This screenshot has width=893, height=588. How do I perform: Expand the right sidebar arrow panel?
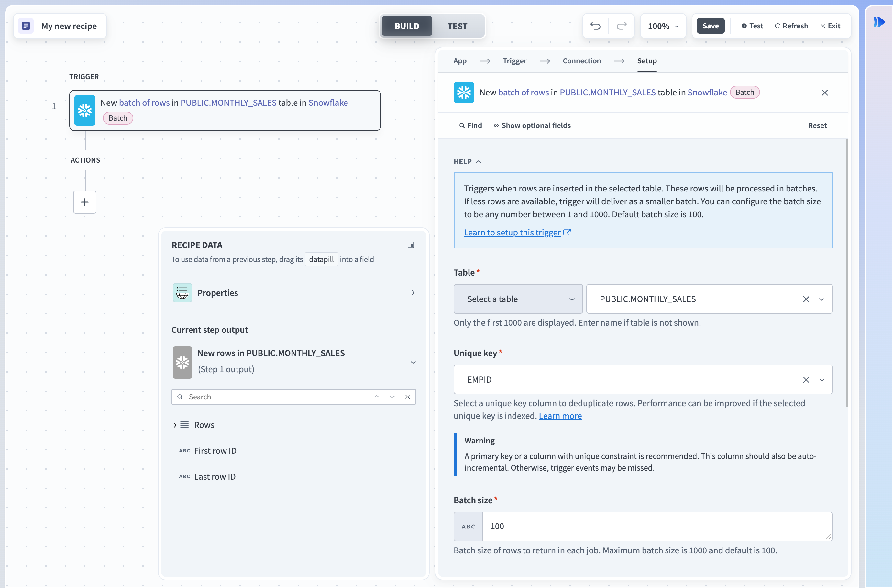(x=879, y=22)
